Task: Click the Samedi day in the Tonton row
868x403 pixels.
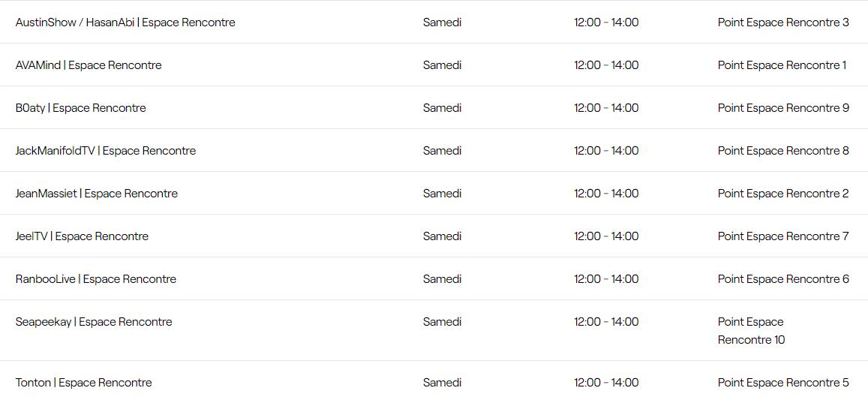Action: click(x=442, y=383)
